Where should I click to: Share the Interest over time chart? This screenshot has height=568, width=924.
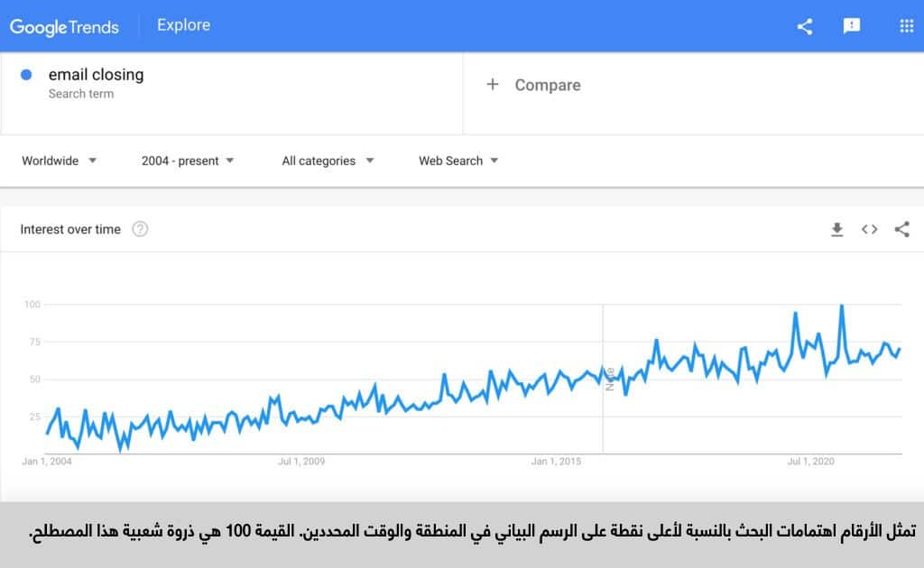(x=901, y=230)
